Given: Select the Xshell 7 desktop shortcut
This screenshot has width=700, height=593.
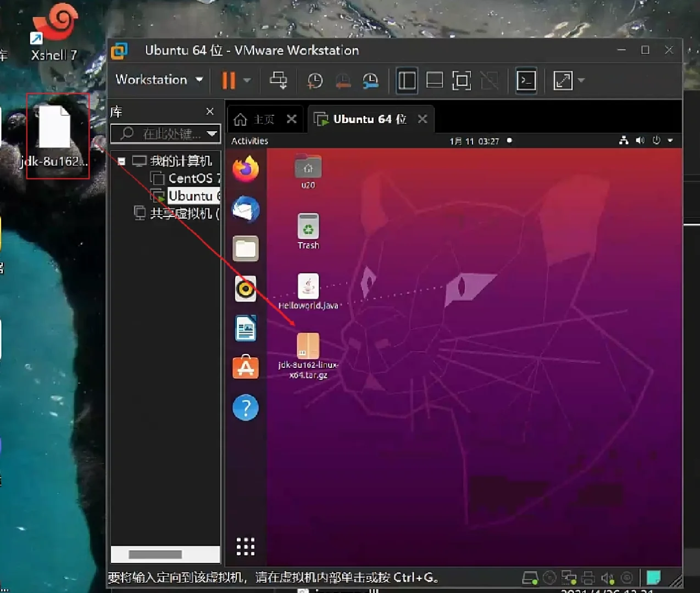Looking at the screenshot, I should (x=54, y=32).
